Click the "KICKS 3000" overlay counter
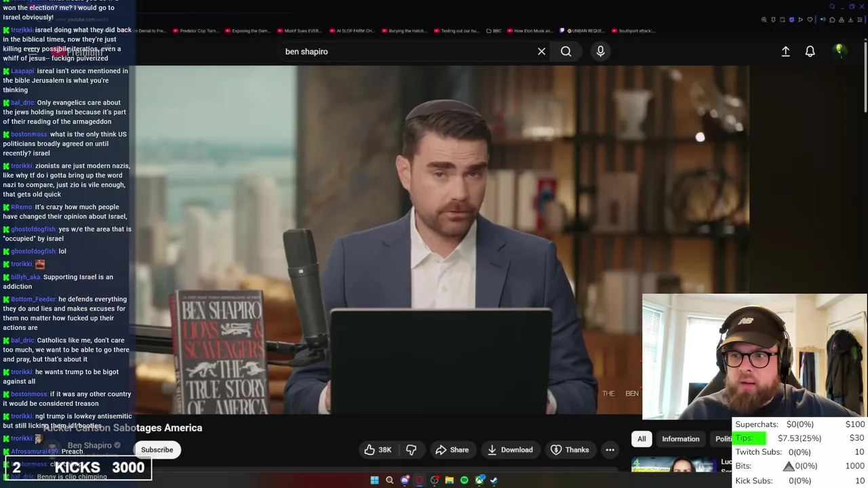 coord(79,468)
